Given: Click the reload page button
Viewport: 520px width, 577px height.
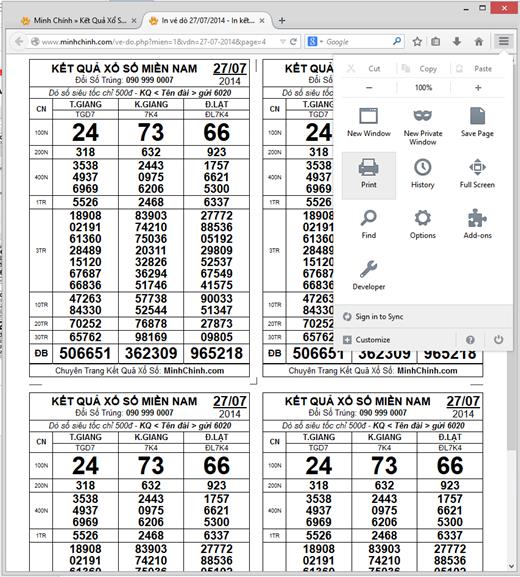Looking at the screenshot, I should 293,41.
